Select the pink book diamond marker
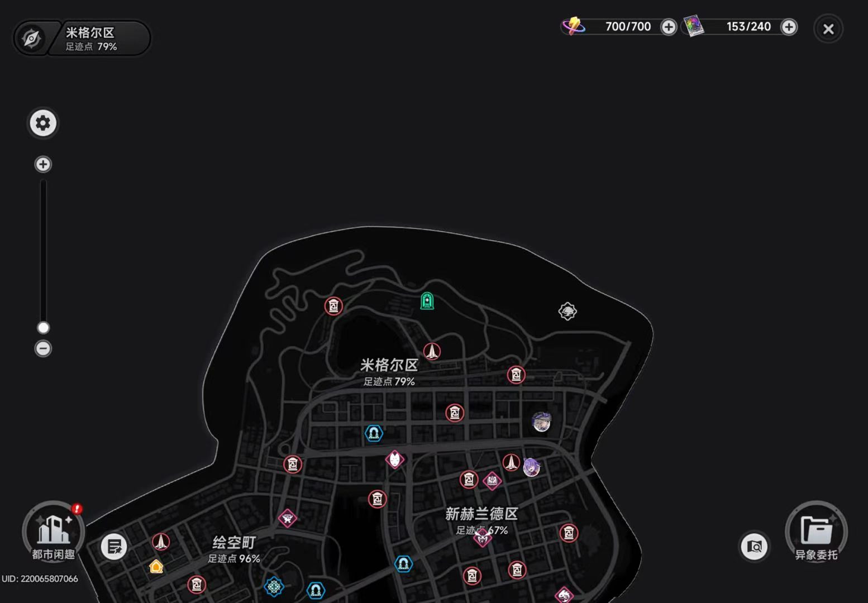 pos(492,481)
